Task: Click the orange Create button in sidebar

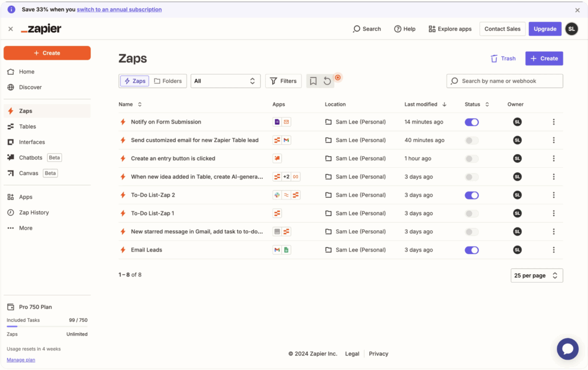Action: tap(47, 53)
